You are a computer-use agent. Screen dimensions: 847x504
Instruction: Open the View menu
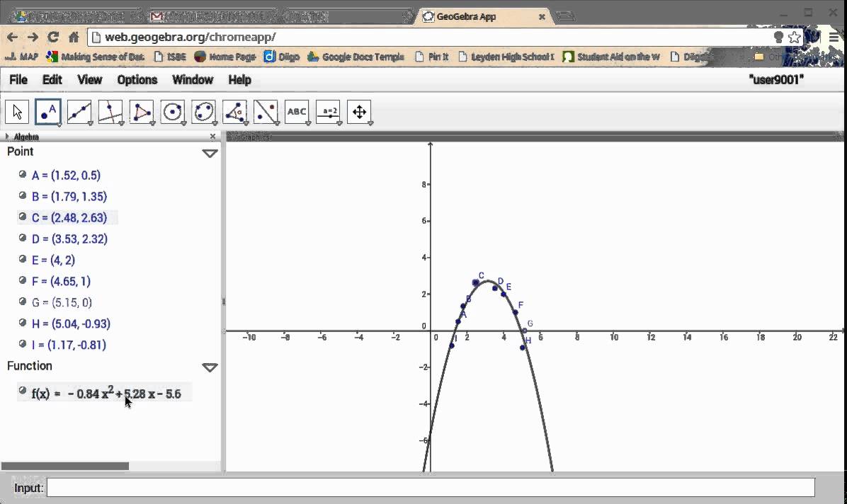[90, 80]
